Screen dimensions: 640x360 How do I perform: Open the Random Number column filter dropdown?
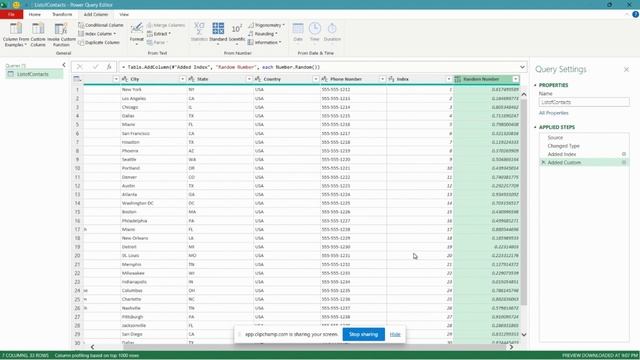516,79
